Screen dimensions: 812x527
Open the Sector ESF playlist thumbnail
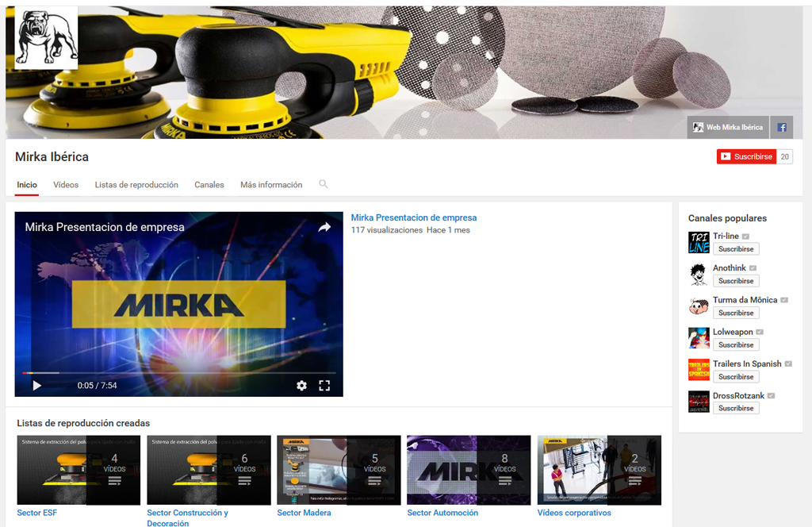(79, 470)
